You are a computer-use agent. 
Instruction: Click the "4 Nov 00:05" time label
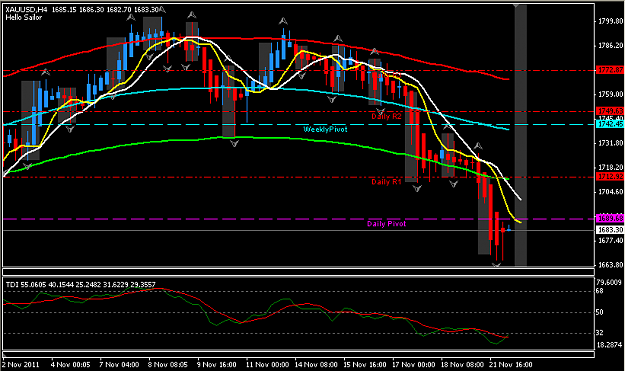(x=71, y=364)
